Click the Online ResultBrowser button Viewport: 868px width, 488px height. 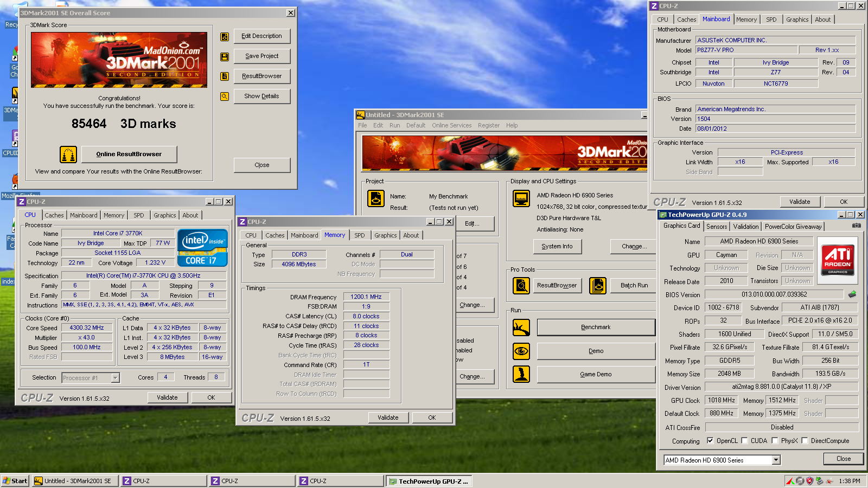point(129,155)
